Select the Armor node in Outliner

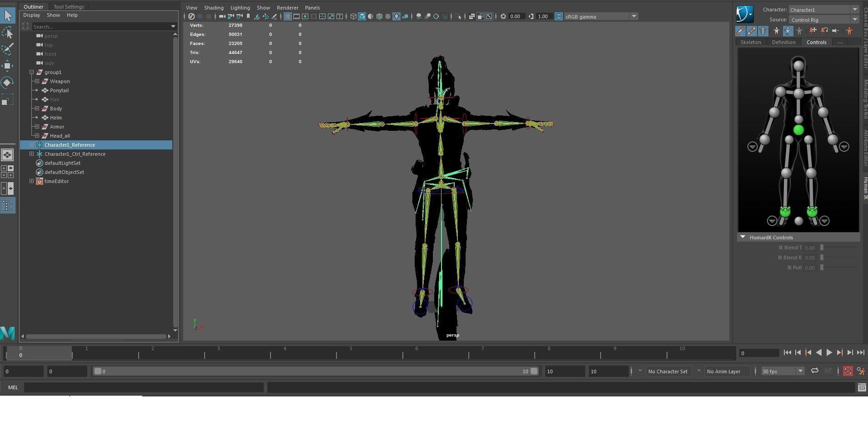pos(57,127)
